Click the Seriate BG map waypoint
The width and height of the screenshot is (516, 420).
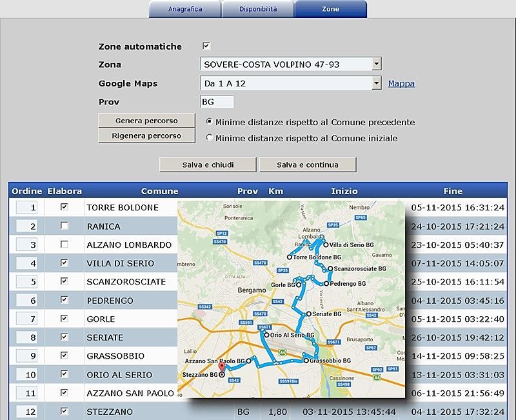(x=309, y=314)
